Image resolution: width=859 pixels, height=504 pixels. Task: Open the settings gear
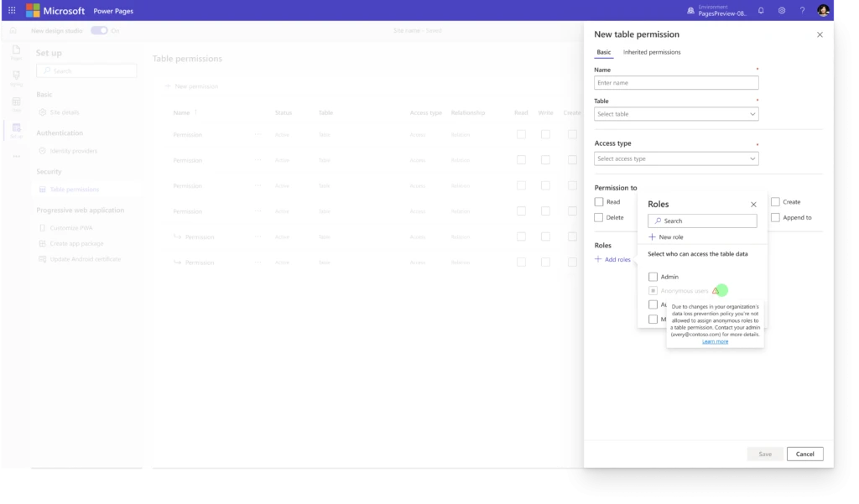coord(781,11)
